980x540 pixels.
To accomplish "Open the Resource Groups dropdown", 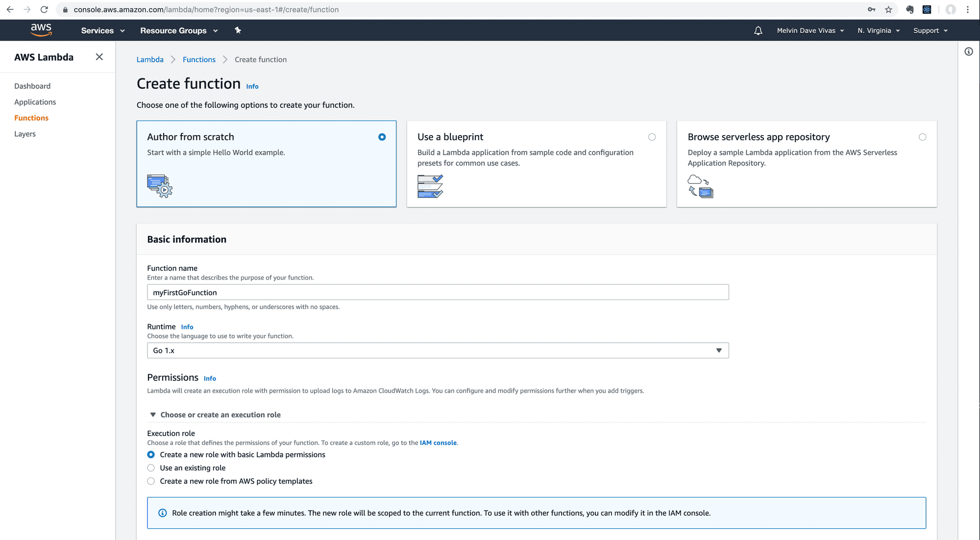I will 179,30.
